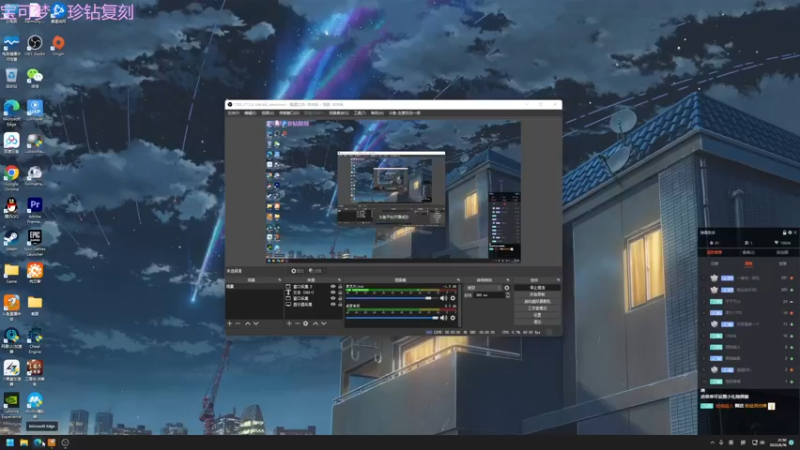Click the transition duration spinner arrows
Screen dimensions: 800x450
[x=508, y=295]
